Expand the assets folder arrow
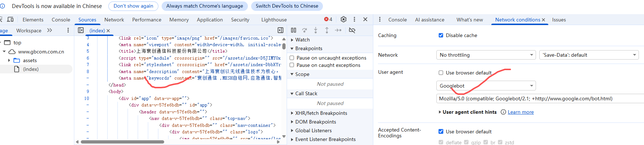The width and height of the screenshot is (644, 145). click(x=9, y=60)
